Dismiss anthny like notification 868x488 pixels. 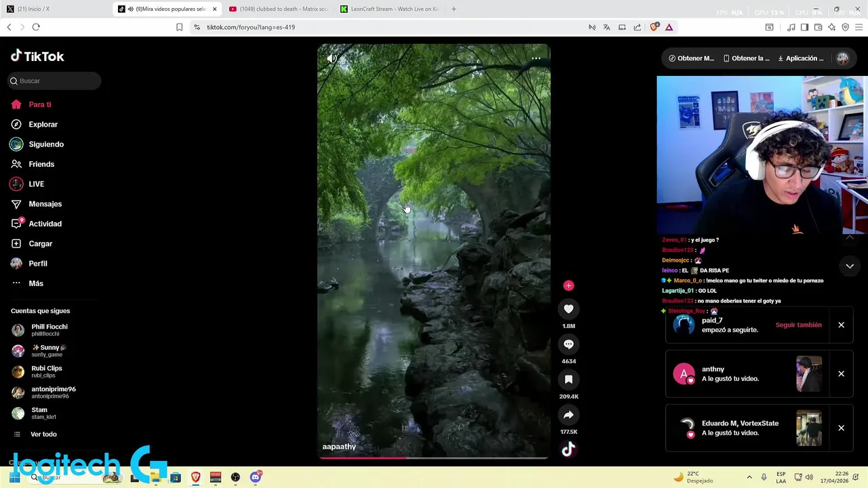point(841,373)
